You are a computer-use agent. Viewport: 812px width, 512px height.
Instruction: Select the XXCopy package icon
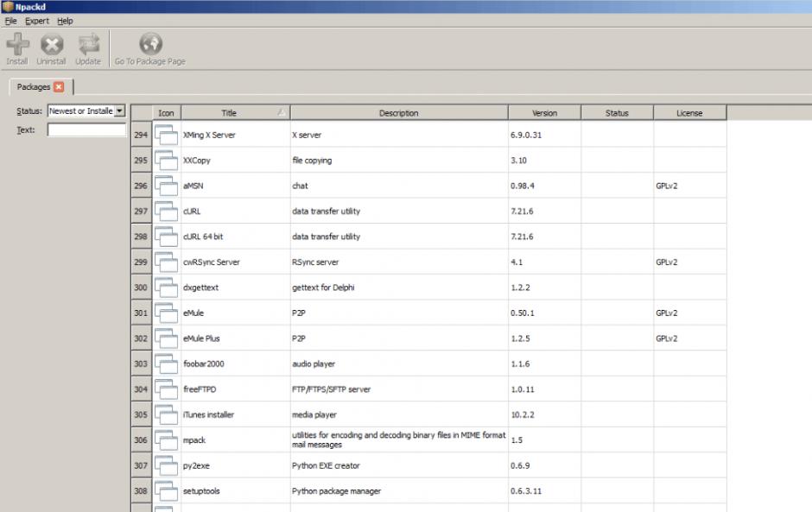point(166,160)
